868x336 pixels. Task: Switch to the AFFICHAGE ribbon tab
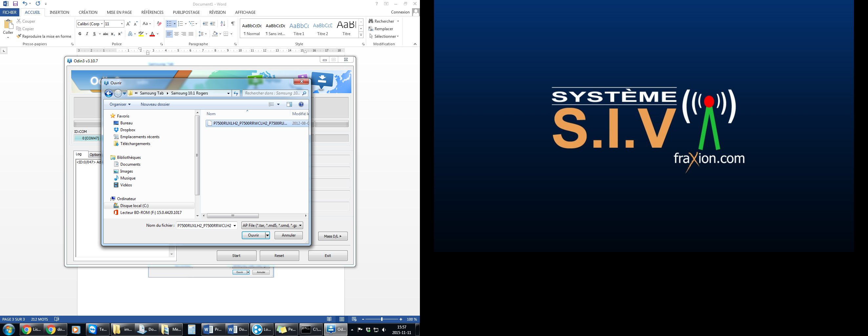pos(245,12)
